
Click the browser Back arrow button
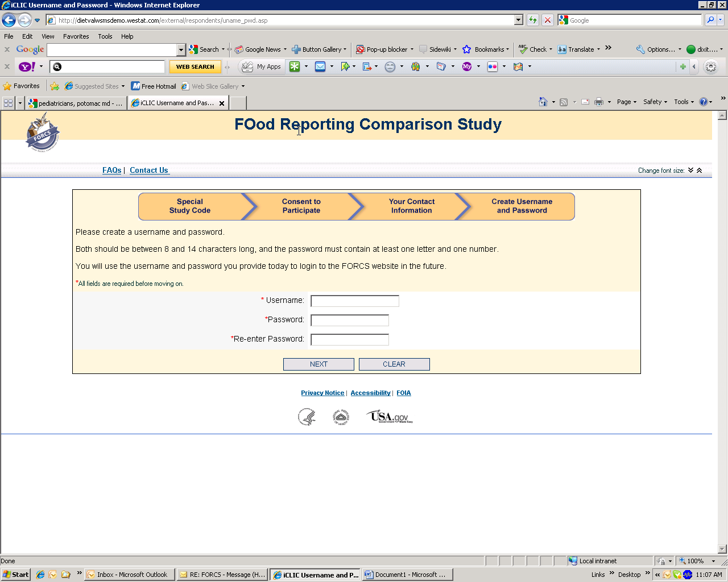pos(9,20)
